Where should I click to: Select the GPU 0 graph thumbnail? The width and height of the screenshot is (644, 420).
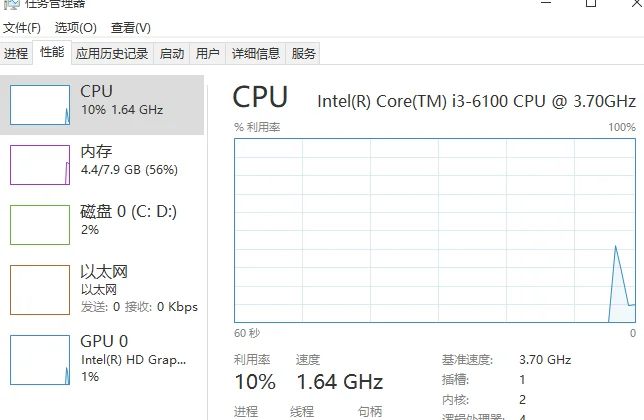coord(40,359)
